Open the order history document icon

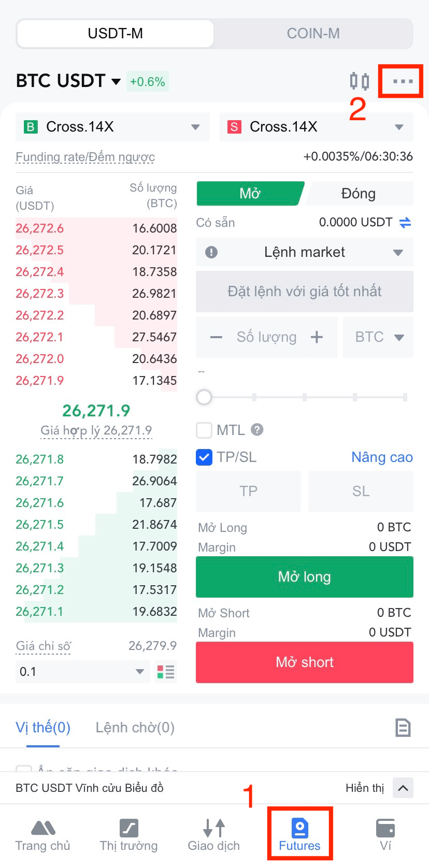click(x=403, y=728)
